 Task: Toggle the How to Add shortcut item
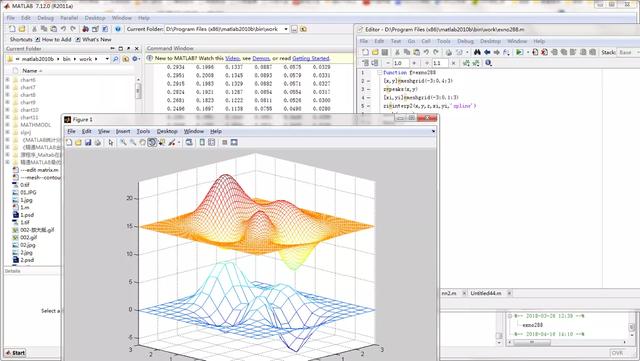53,40
